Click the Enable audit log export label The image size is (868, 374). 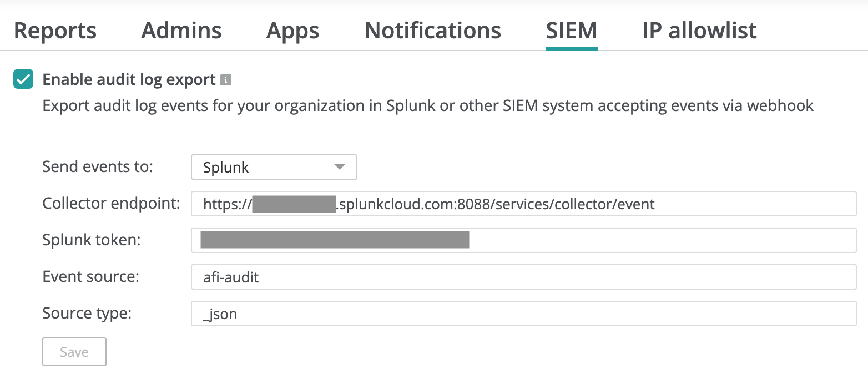coord(129,79)
